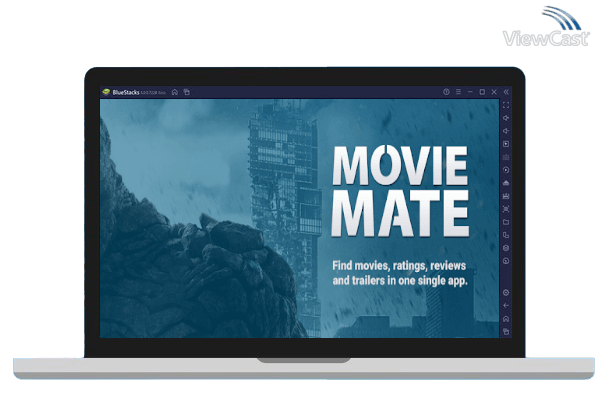This screenshot has width=602, height=414.
Task: Click the Android back arrow in side toolbar
Action: [x=506, y=306]
